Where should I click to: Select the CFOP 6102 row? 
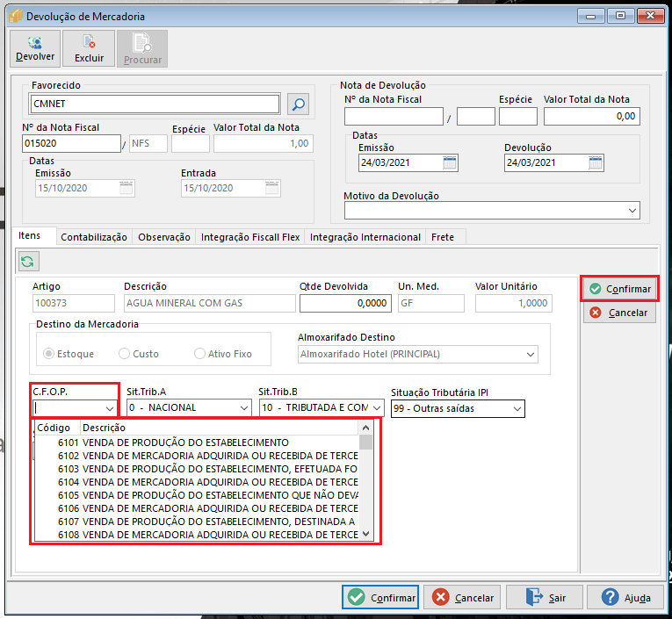[x=196, y=456]
